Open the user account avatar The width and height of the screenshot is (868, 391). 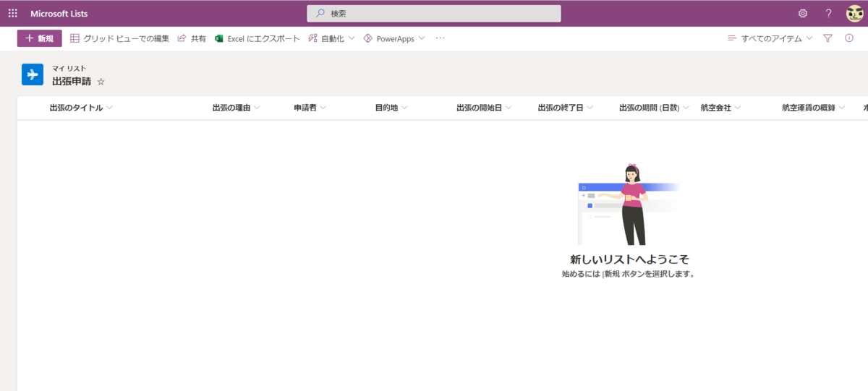pyautogui.click(x=854, y=13)
